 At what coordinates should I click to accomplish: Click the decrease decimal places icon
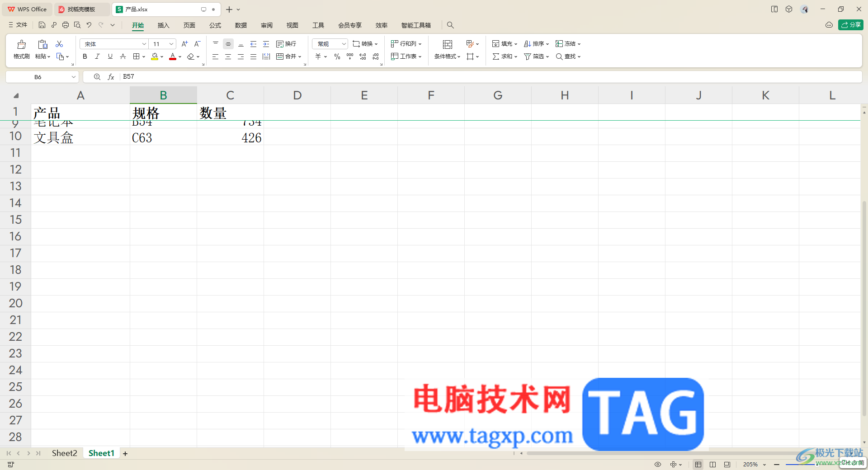coord(375,56)
